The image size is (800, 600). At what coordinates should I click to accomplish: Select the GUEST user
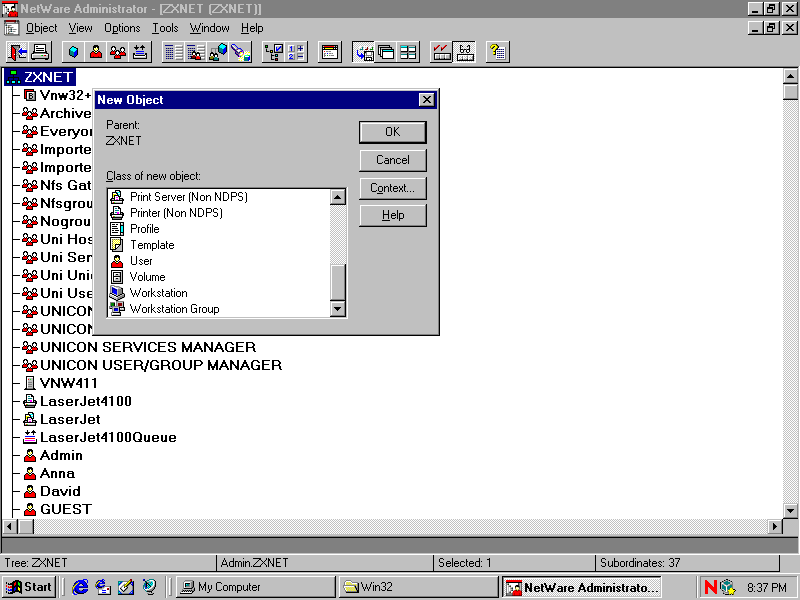(58, 510)
